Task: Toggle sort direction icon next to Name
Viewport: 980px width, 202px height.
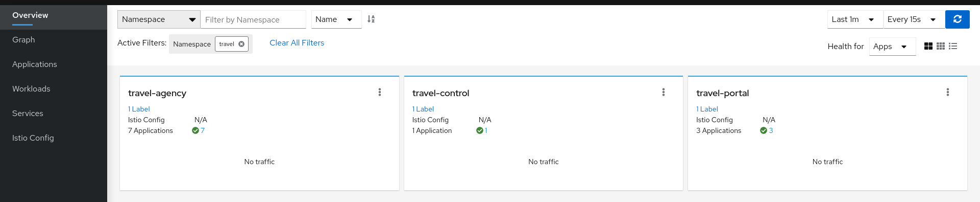Action: 371,19
